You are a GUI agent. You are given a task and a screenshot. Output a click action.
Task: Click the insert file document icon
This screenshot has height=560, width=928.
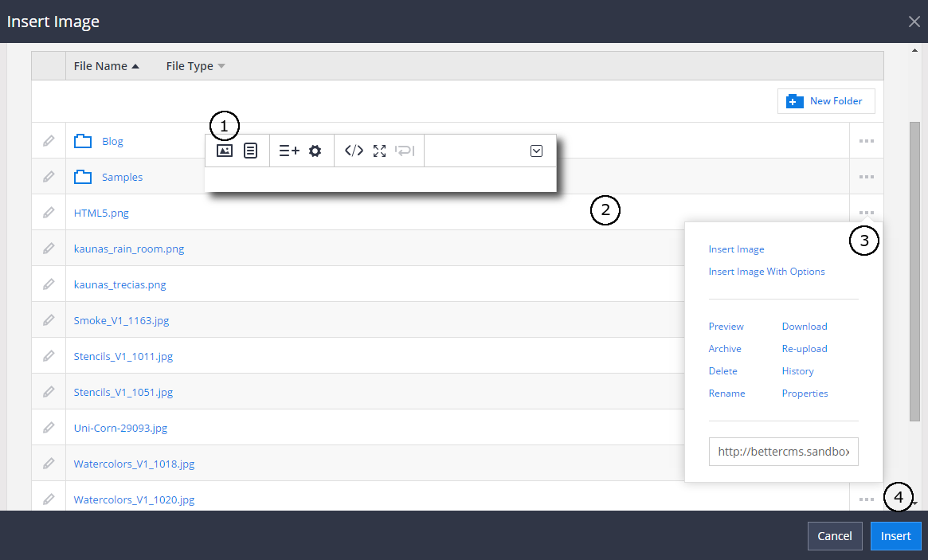click(250, 151)
